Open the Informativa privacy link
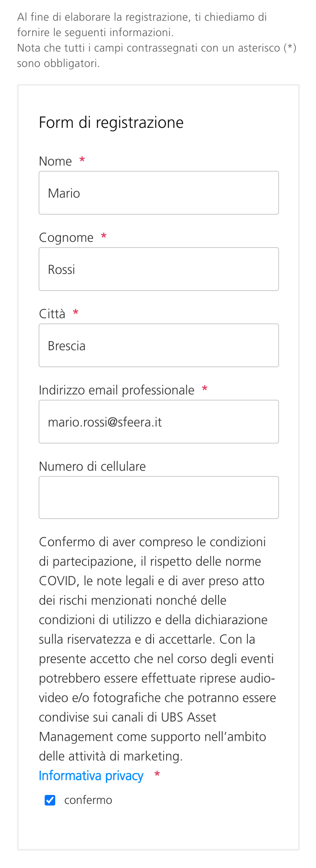The image size is (316, 868). pos(91,775)
